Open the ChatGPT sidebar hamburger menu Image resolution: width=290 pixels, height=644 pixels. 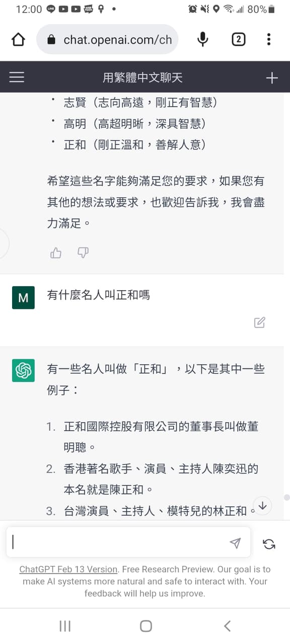click(x=17, y=76)
